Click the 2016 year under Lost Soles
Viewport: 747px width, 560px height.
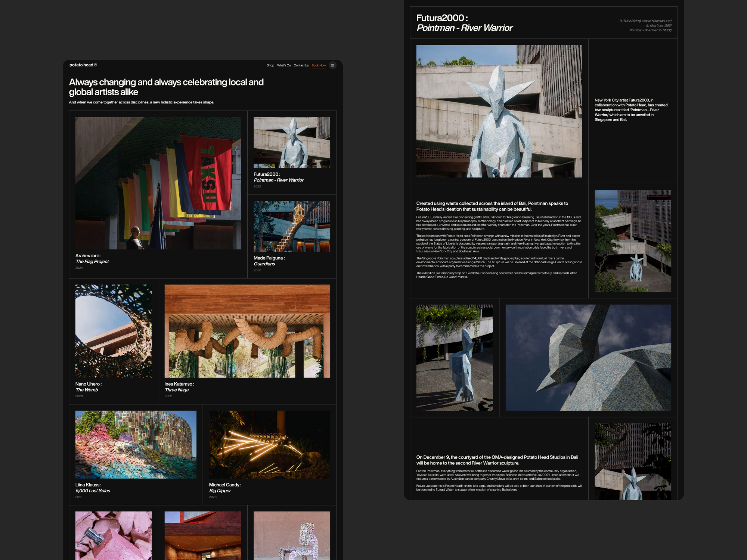79,497
